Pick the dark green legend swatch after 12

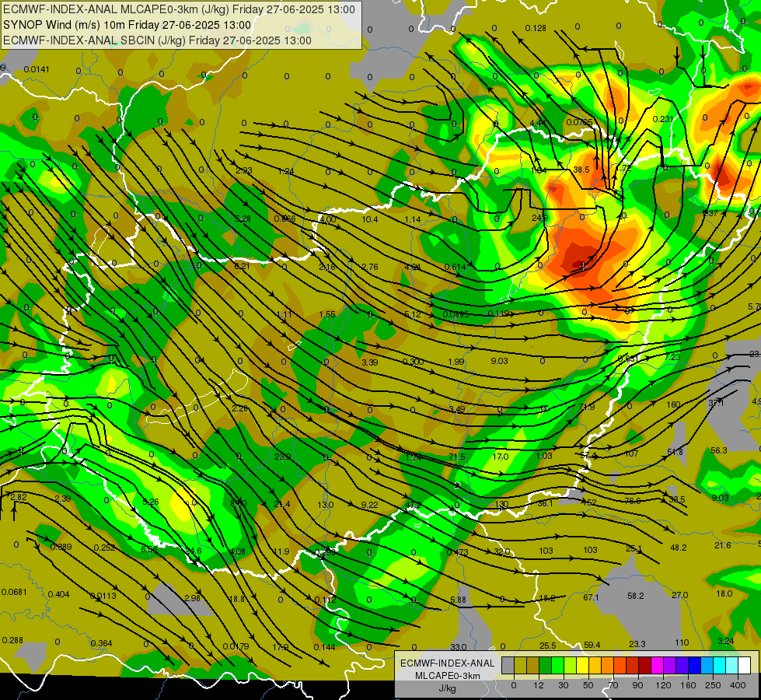[x=545, y=666]
